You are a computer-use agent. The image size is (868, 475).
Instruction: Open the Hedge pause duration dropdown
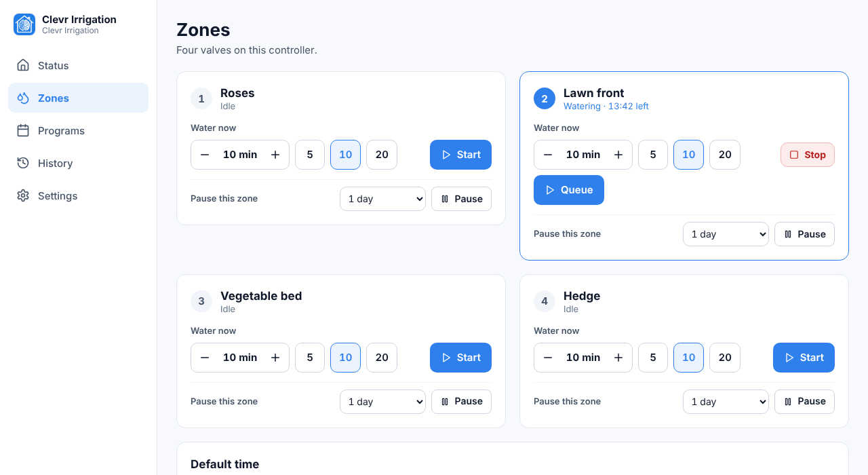(726, 402)
